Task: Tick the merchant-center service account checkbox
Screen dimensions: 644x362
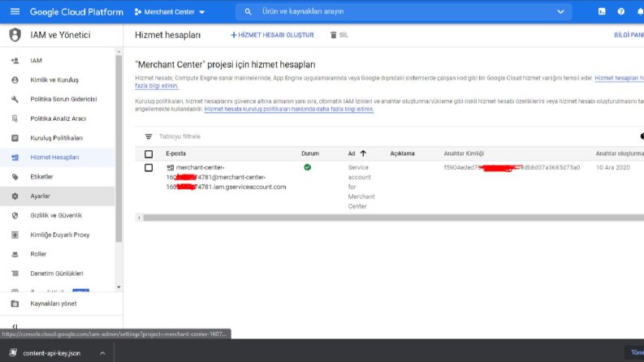Action: (x=149, y=168)
